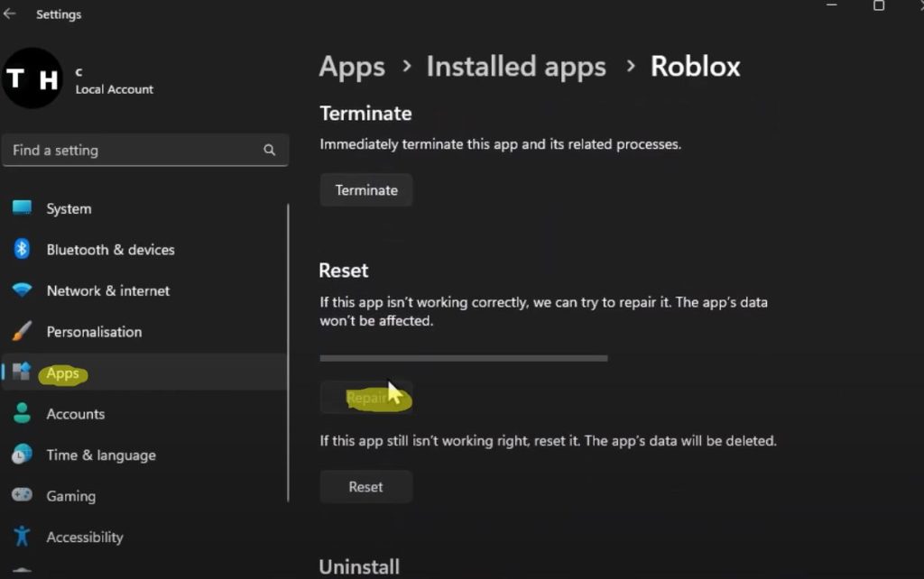Viewport: 924px width, 579px height.
Task: Open Personalisation settings
Action: pyautogui.click(x=94, y=332)
